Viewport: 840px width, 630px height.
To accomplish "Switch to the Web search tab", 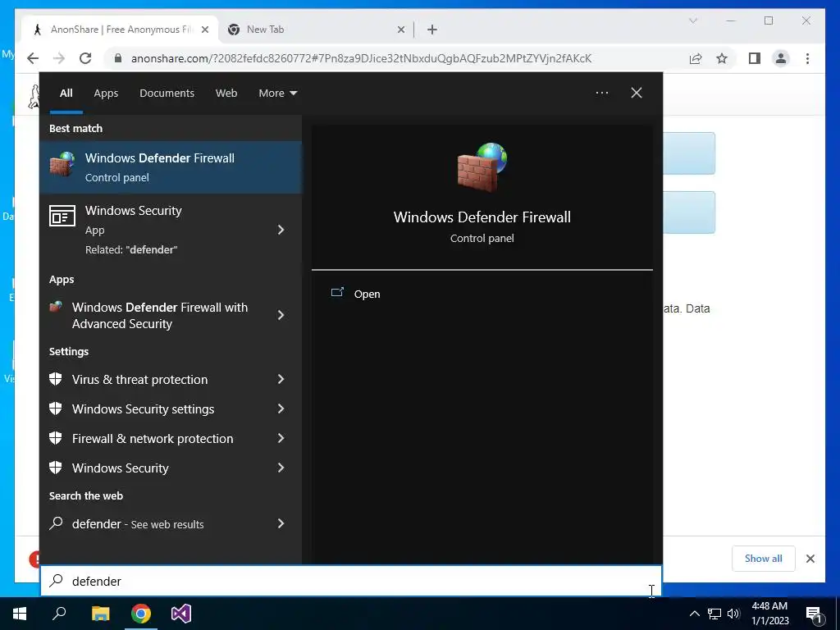I will click(x=226, y=94).
